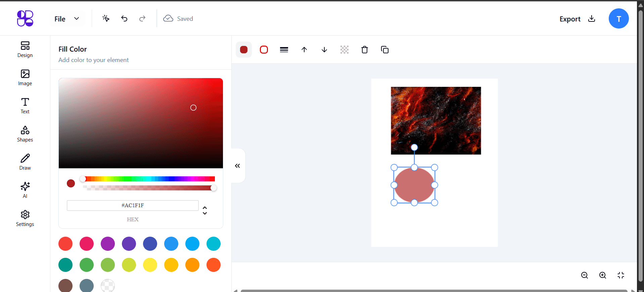
Task: Zoom out the canvas
Action: point(585,275)
